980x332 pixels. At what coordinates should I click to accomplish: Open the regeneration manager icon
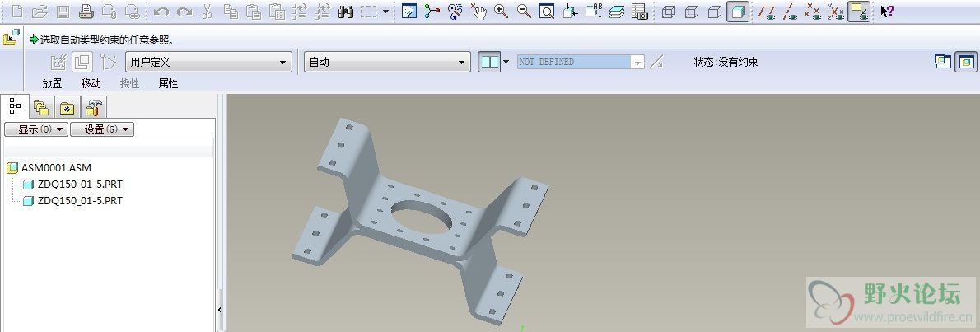[323, 12]
